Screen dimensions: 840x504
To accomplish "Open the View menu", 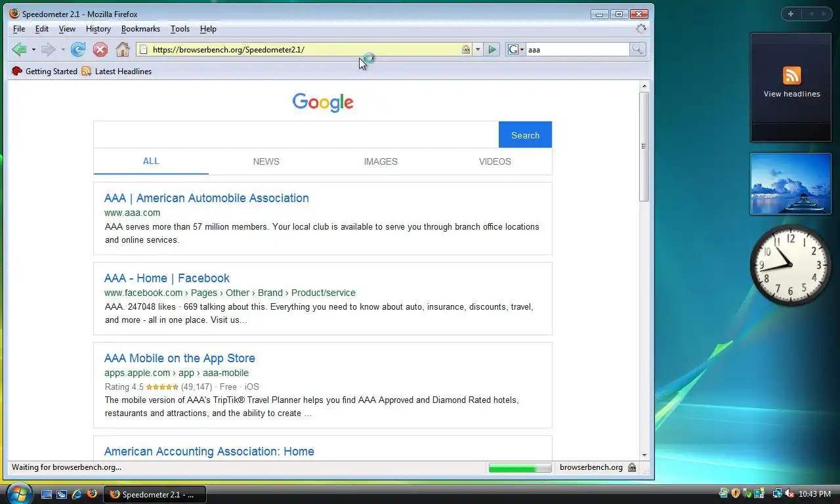I will pyautogui.click(x=67, y=29).
